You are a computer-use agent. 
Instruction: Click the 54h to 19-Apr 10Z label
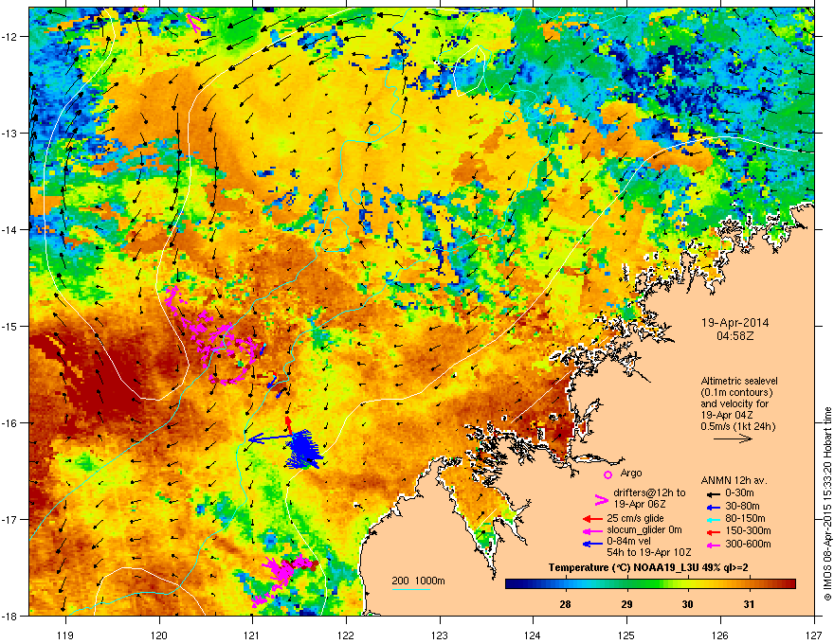tap(649, 552)
